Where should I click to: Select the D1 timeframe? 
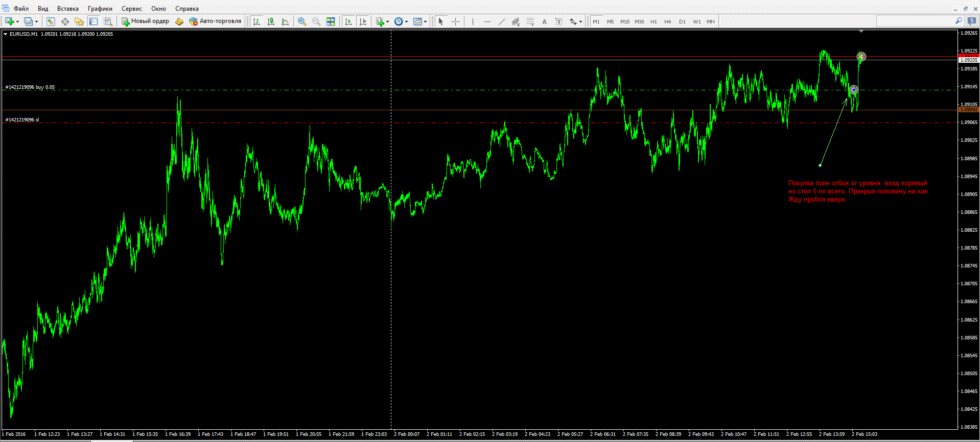coord(682,21)
